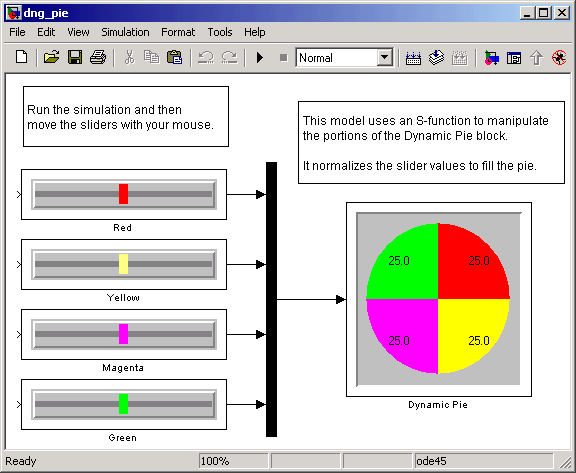Click the Print toolbar icon
The width and height of the screenshot is (576, 473).
coord(98,57)
